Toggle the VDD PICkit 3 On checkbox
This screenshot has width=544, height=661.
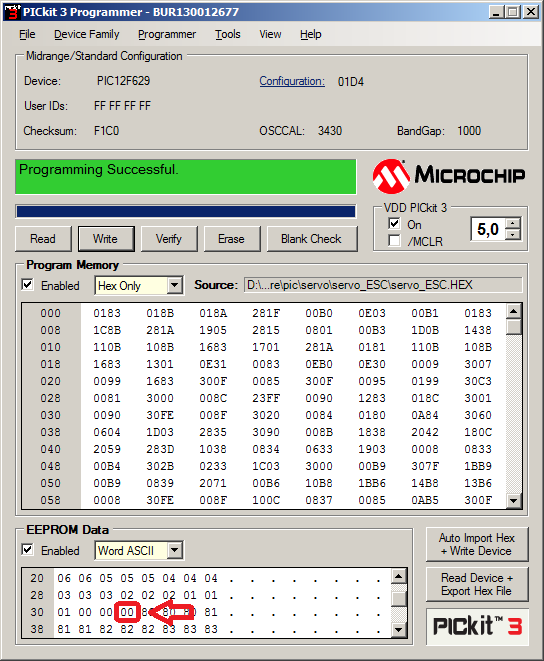394,224
